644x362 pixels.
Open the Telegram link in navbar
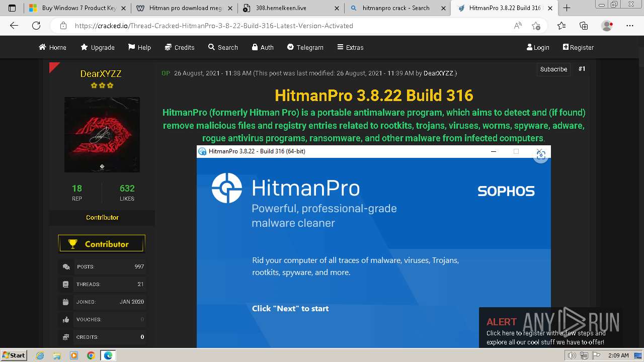(x=305, y=47)
